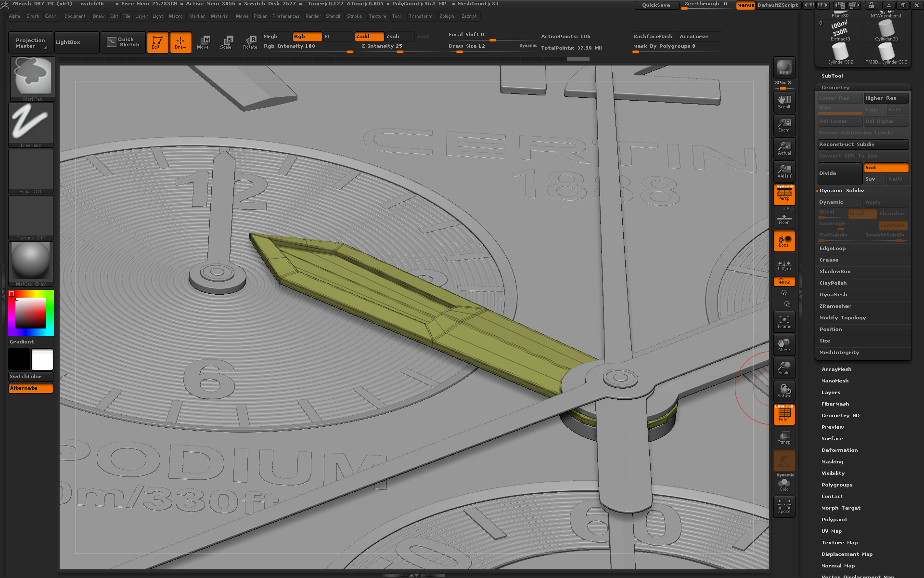Adjust the Rgb Intensity slider
924x578 pixels.
pyautogui.click(x=308, y=47)
